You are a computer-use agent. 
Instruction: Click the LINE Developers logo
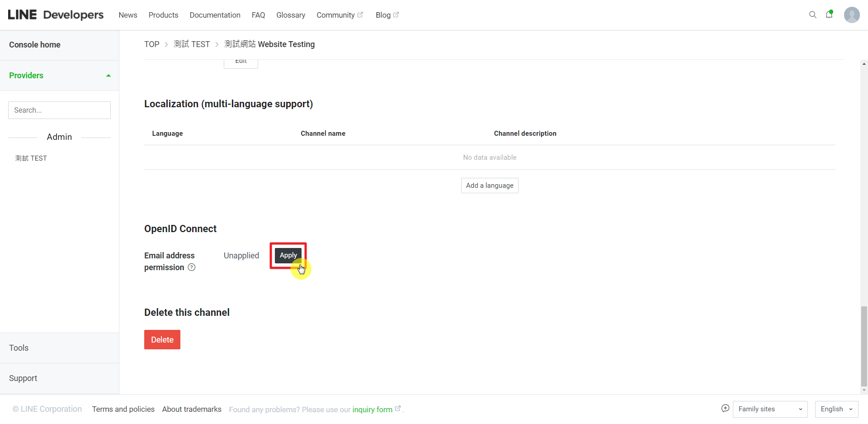[x=56, y=15]
